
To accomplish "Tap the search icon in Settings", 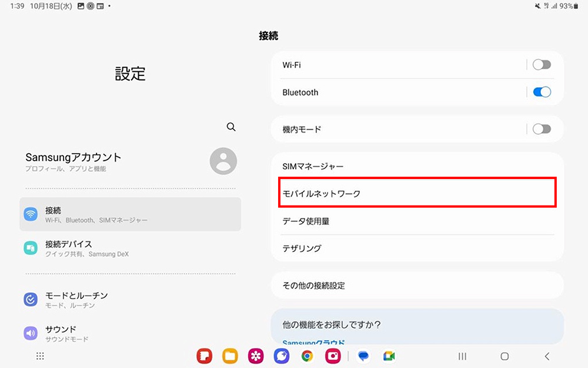I will 231,127.
